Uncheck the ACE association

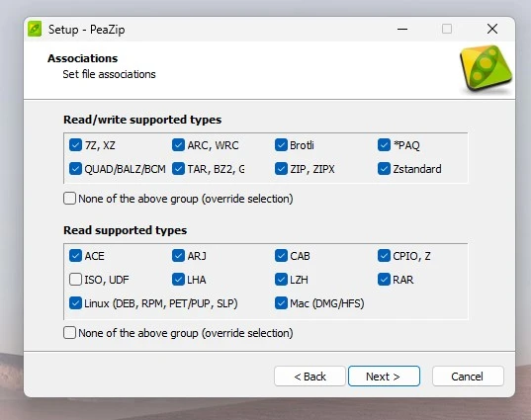[75, 256]
